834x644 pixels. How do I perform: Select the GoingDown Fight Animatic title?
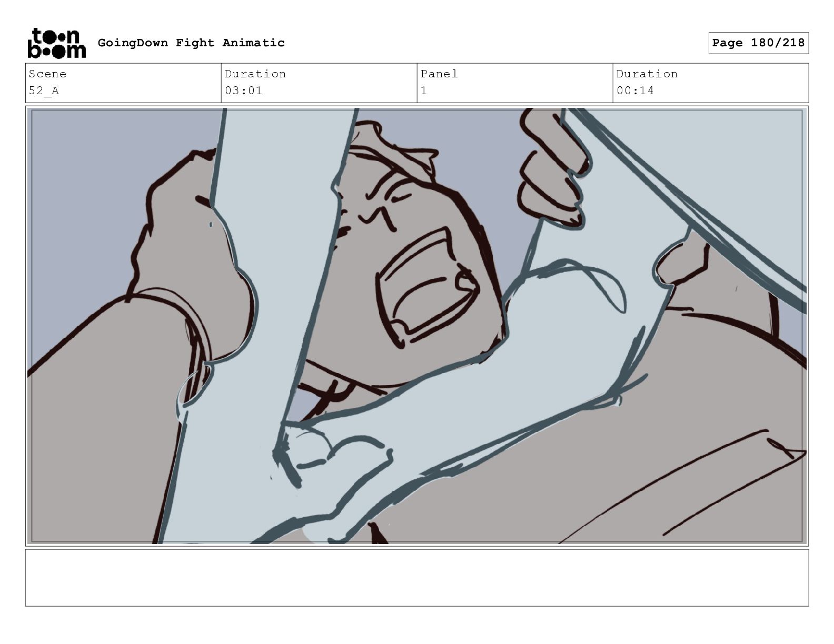click(x=191, y=43)
